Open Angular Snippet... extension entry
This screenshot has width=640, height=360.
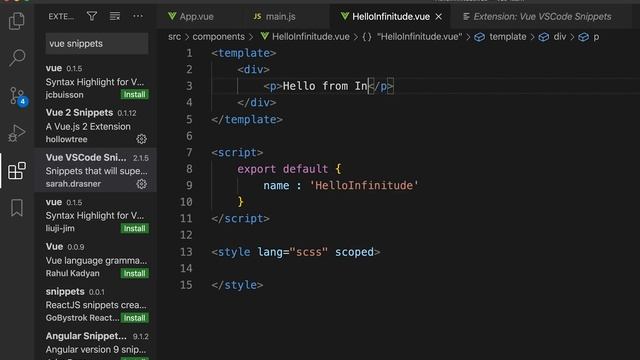tap(96, 345)
